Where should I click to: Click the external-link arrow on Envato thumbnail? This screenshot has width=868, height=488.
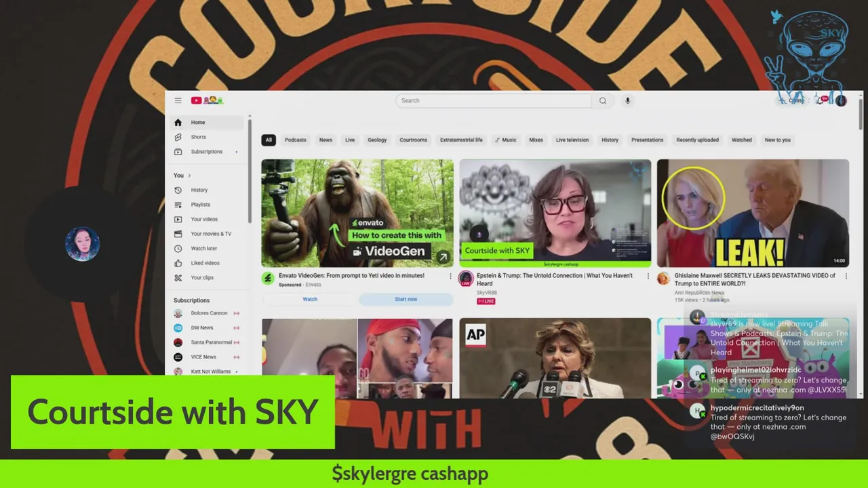[443, 257]
